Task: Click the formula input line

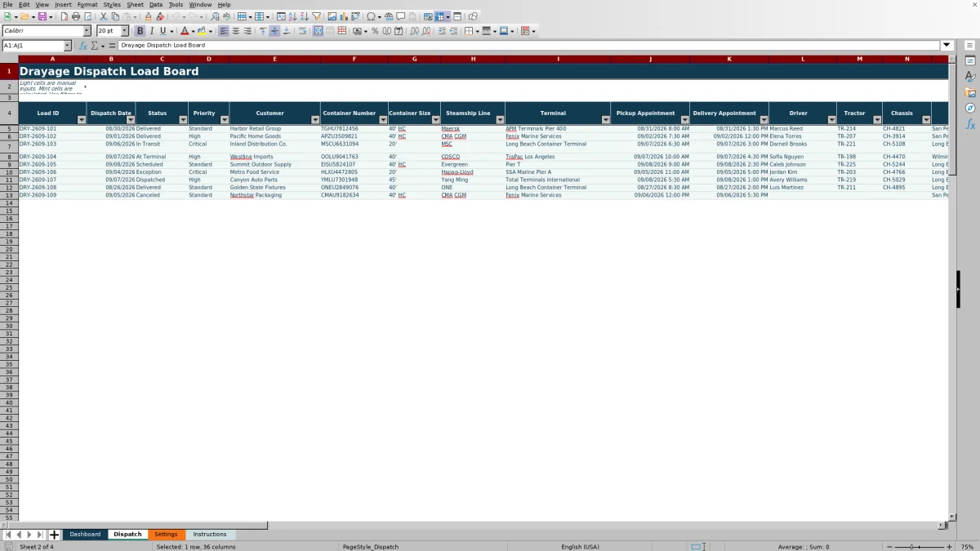Action: point(529,46)
